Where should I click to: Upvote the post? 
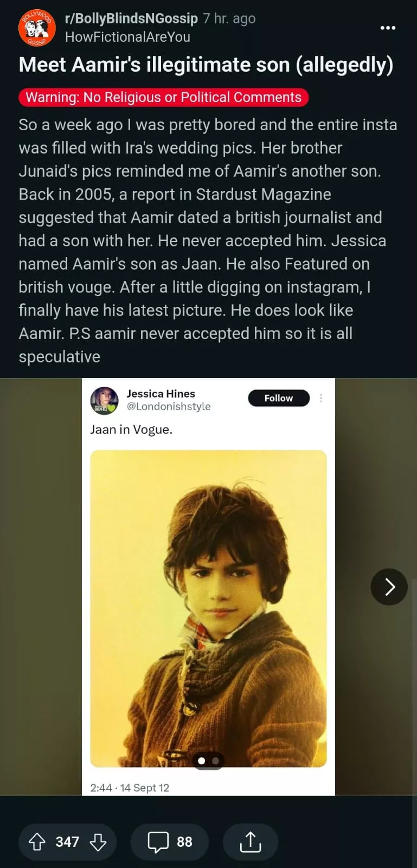37,841
